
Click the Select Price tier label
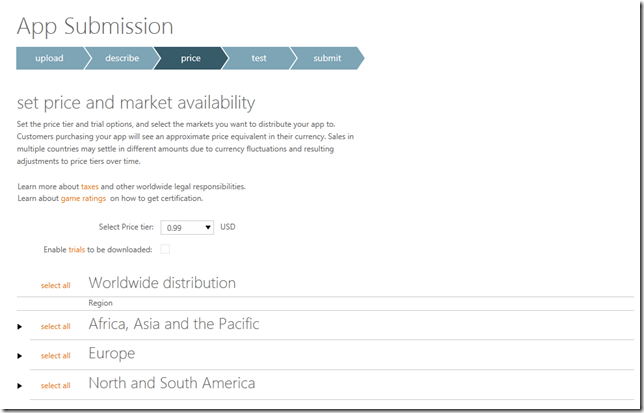126,227
